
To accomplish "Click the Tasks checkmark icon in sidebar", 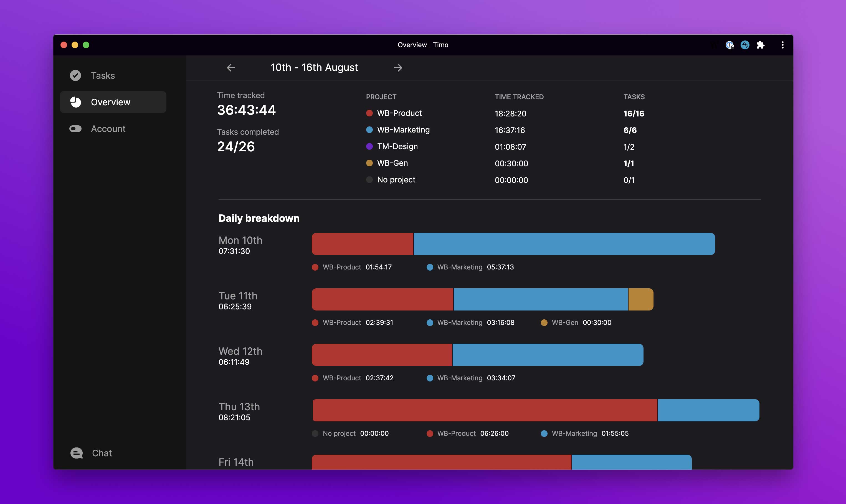I will click(x=75, y=75).
